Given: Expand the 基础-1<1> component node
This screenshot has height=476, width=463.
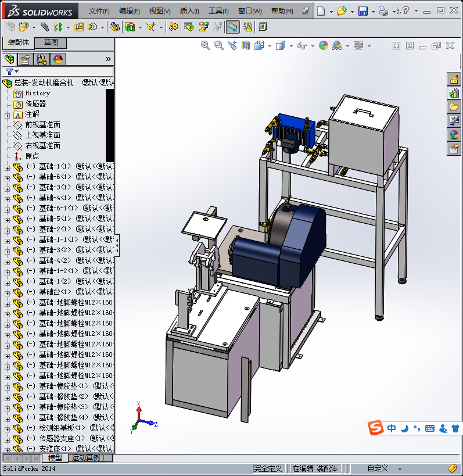Looking at the screenshot, I should tap(8, 168).
